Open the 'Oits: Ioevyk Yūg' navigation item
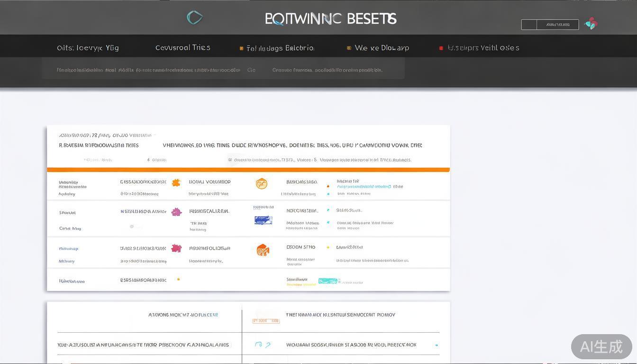637x364 pixels. coord(88,48)
